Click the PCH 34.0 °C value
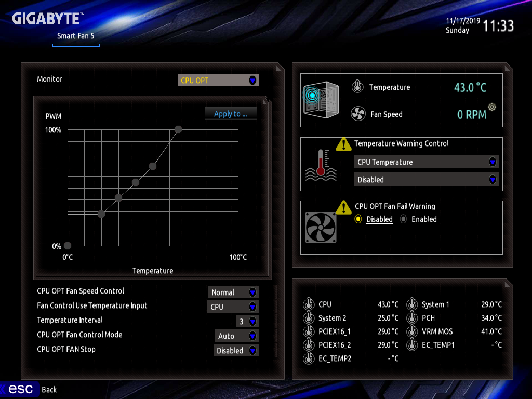Screen dimensions: 532x399 [491, 318]
